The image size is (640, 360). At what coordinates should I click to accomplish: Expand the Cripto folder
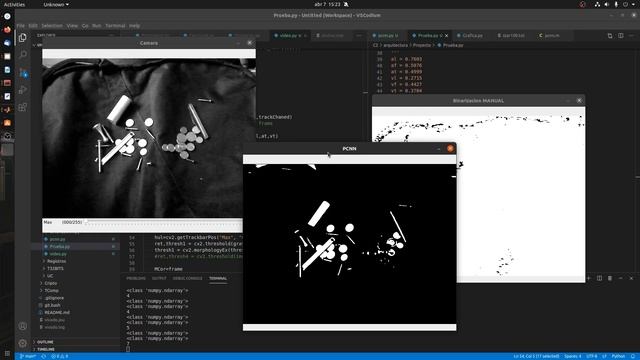51,283
